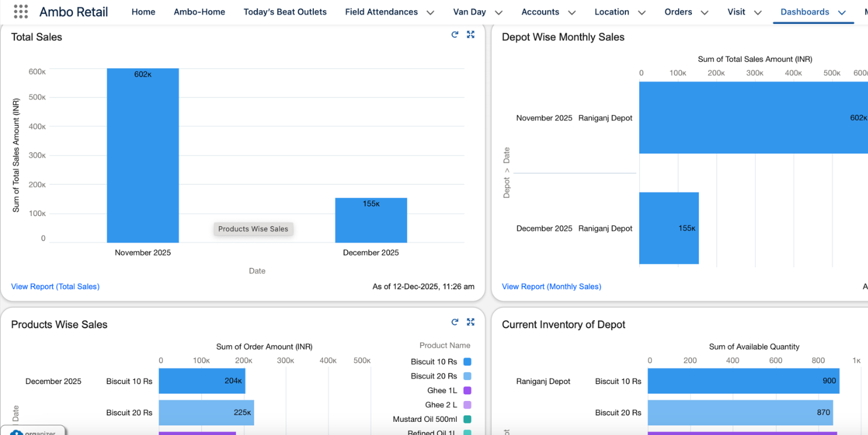
Task: Open the Van Day dropdown chevron
Action: tap(498, 13)
